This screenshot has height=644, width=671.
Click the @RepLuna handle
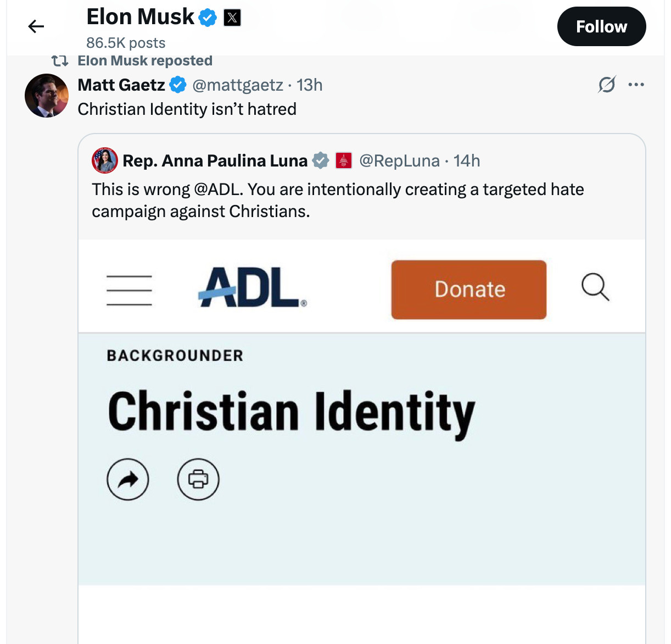(x=399, y=160)
